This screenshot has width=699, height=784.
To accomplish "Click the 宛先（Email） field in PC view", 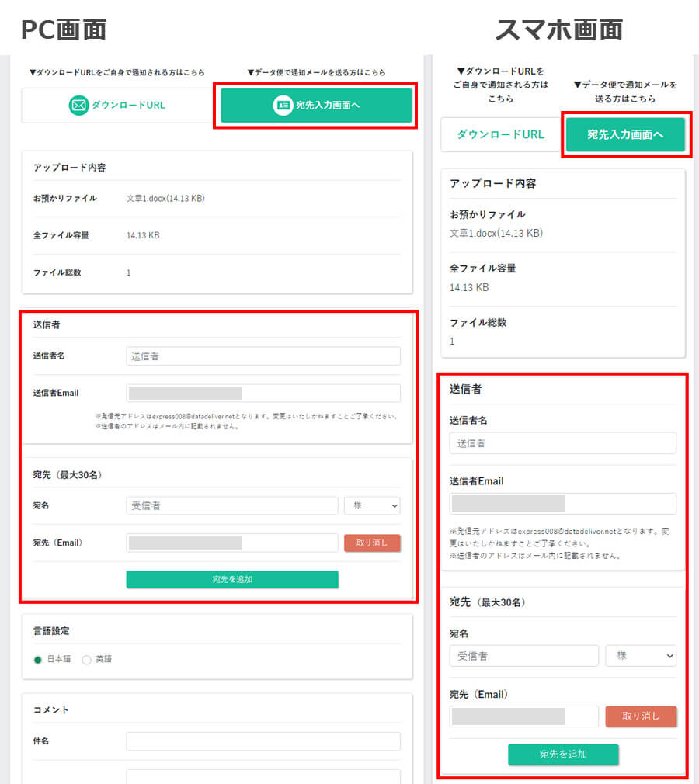I will [x=232, y=543].
